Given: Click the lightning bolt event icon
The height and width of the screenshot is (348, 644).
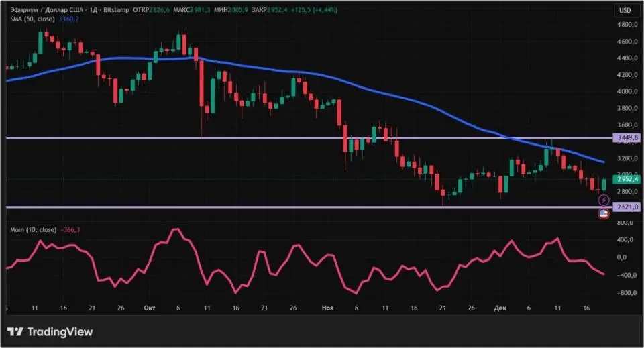Looking at the screenshot, I should (603, 200).
